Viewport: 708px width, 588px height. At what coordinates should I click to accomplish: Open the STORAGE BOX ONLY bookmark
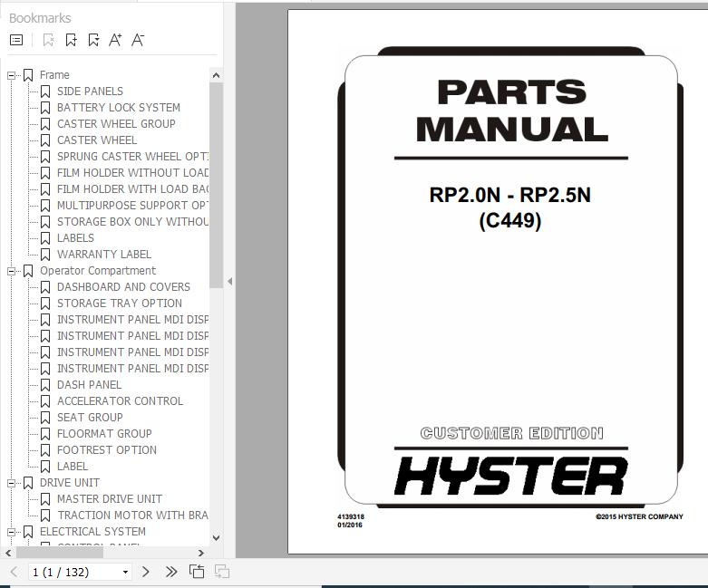pos(132,222)
